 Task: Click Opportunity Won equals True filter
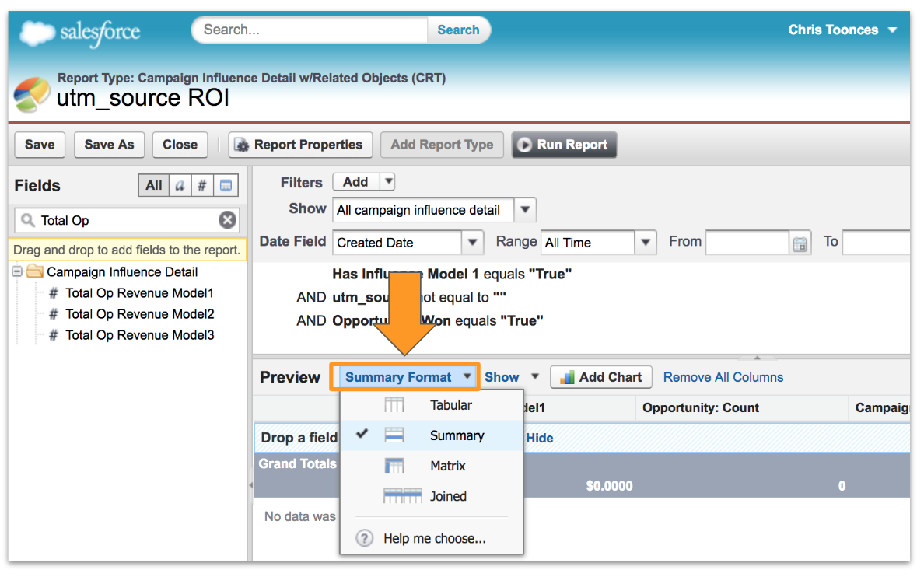pos(438,320)
